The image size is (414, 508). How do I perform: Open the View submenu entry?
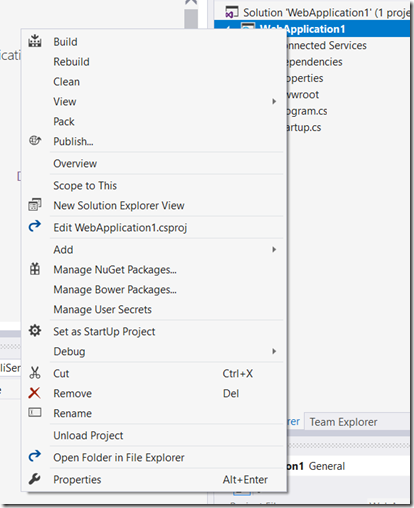pyautogui.click(x=153, y=102)
